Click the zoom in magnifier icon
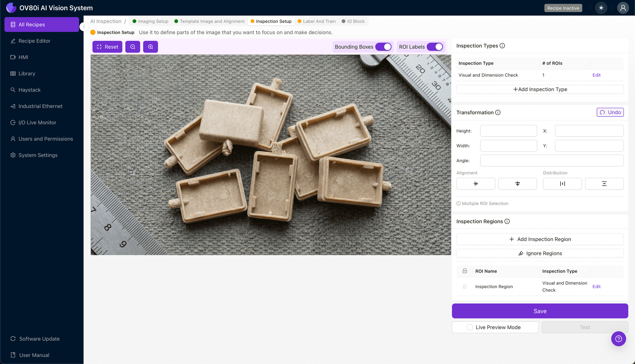The width and height of the screenshot is (635, 364). (151, 47)
